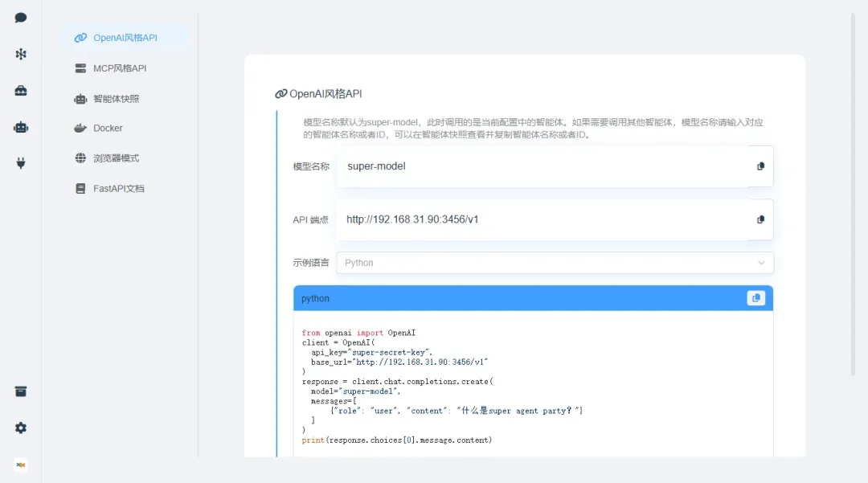The height and width of the screenshot is (483, 868).
Task: Copy the super-model model name
Action: tap(760, 166)
